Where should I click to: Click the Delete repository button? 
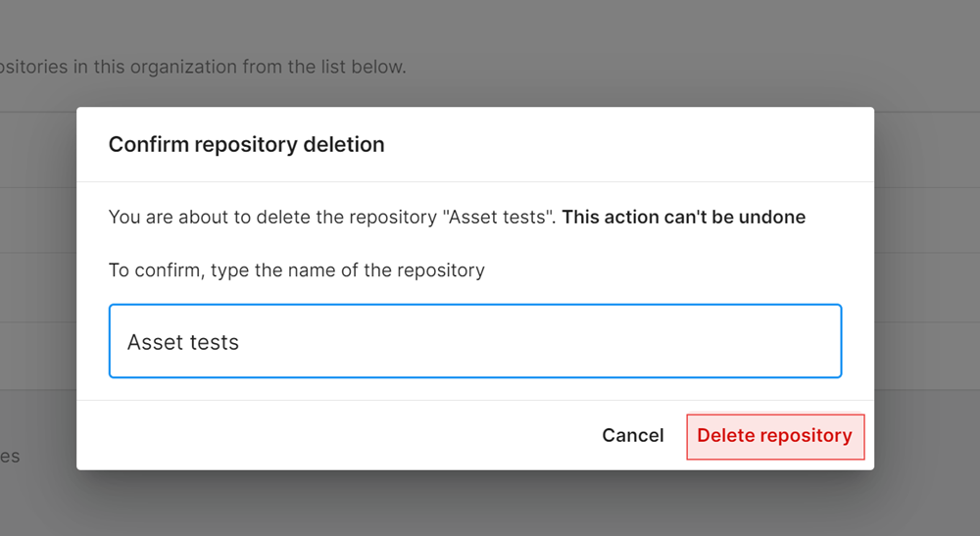pyautogui.click(x=774, y=436)
